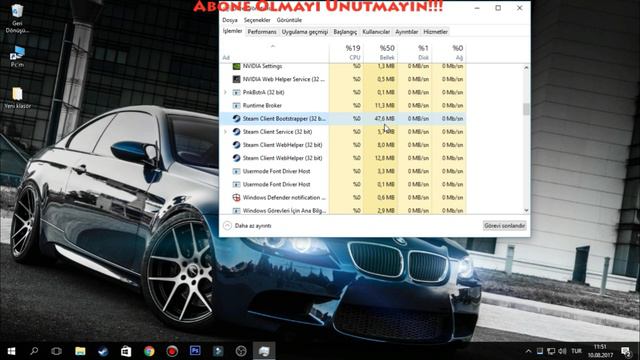
Task: Sort by the Ad column header
Action: (274, 53)
